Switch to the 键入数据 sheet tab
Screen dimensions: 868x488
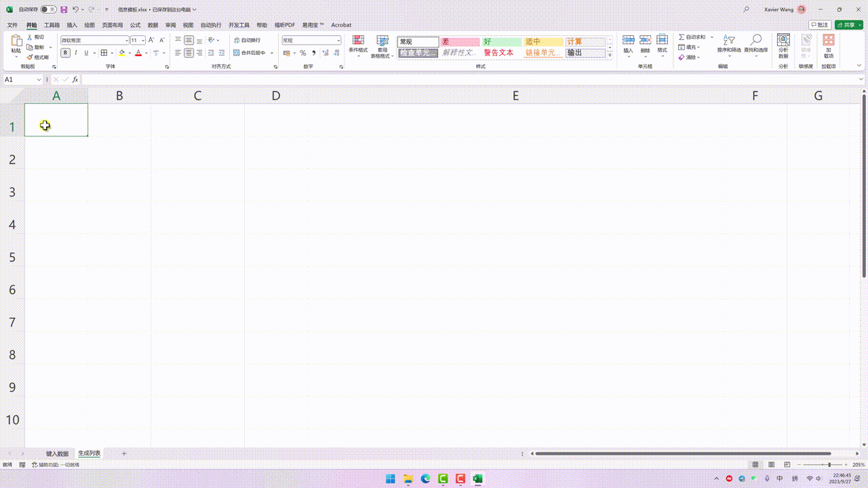[x=57, y=453]
